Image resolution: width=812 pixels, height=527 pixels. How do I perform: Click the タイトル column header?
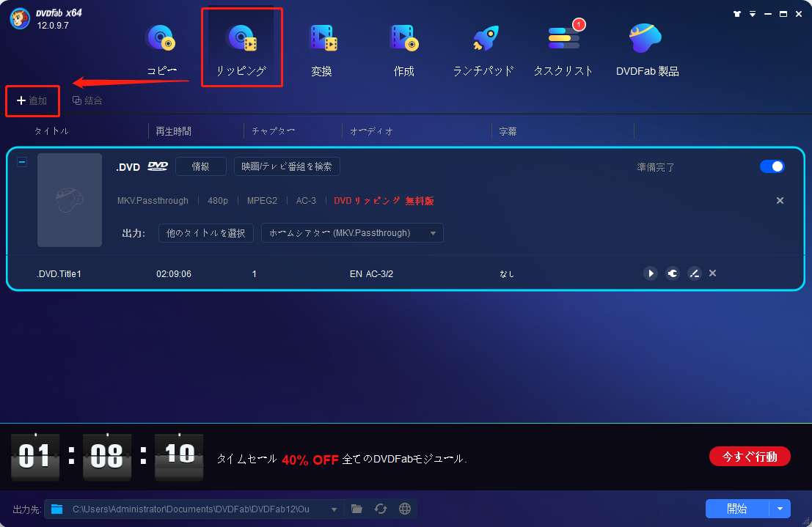click(x=51, y=131)
